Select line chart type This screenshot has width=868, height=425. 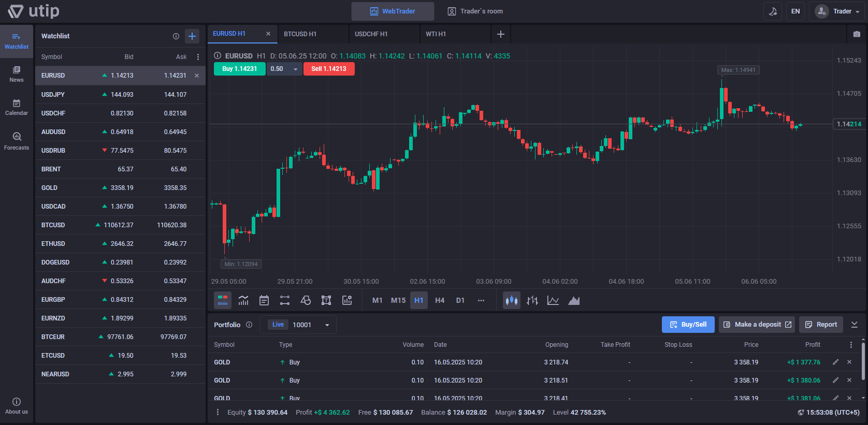click(x=553, y=300)
